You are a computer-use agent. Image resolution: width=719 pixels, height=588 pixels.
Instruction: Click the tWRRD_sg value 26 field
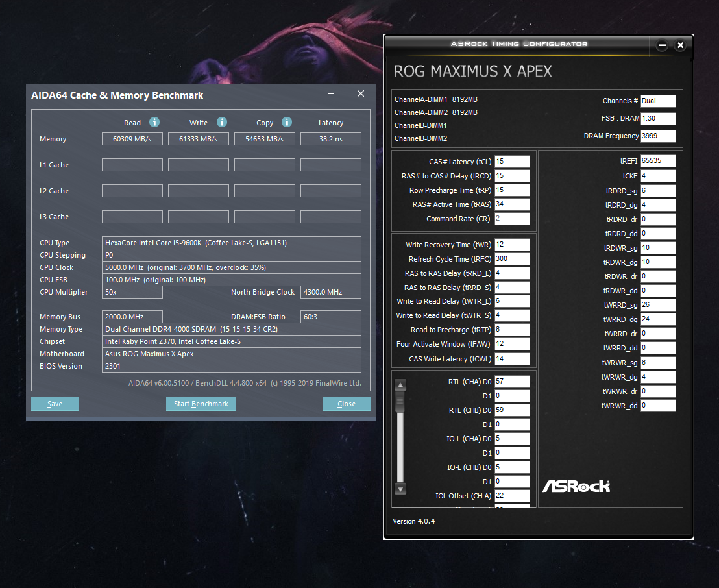658,305
